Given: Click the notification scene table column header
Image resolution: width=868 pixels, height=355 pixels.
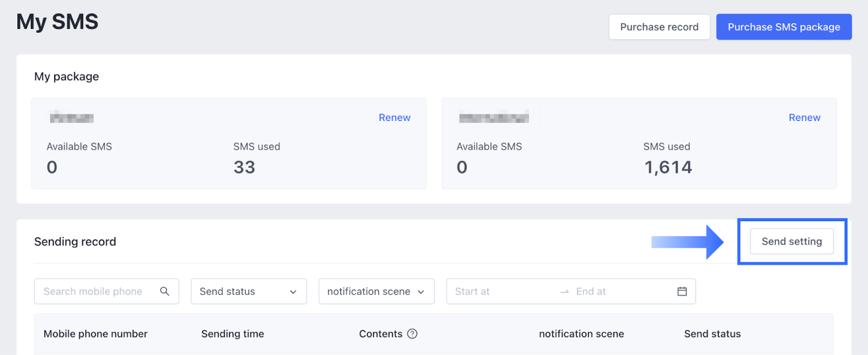Looking at the screenshot, I should 581,334.
